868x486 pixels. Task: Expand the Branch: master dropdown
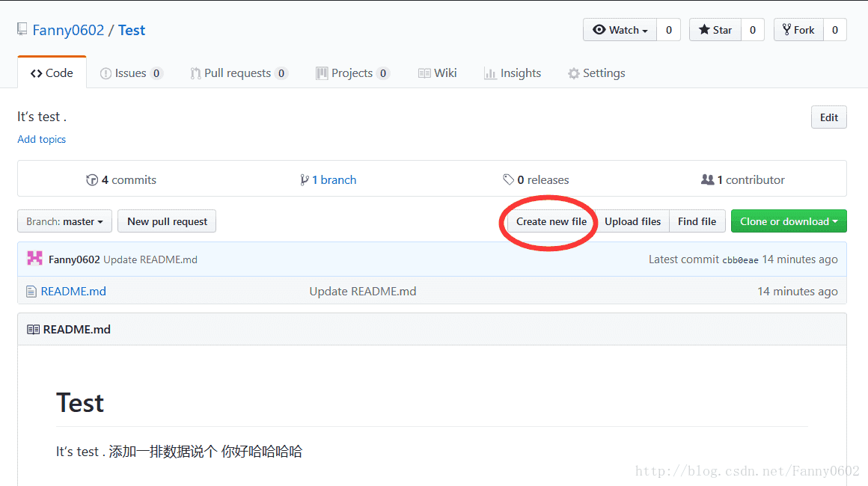[x=65, y=221]
